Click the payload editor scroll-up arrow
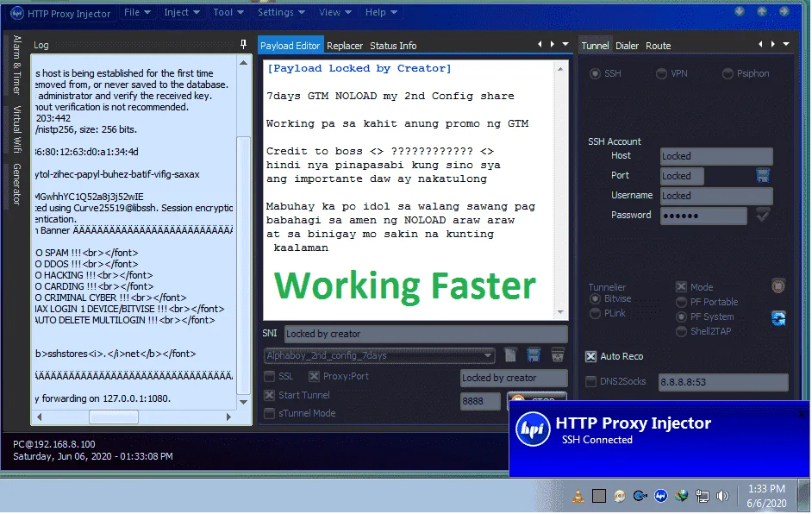812x514 pixels. click(559, 68)
